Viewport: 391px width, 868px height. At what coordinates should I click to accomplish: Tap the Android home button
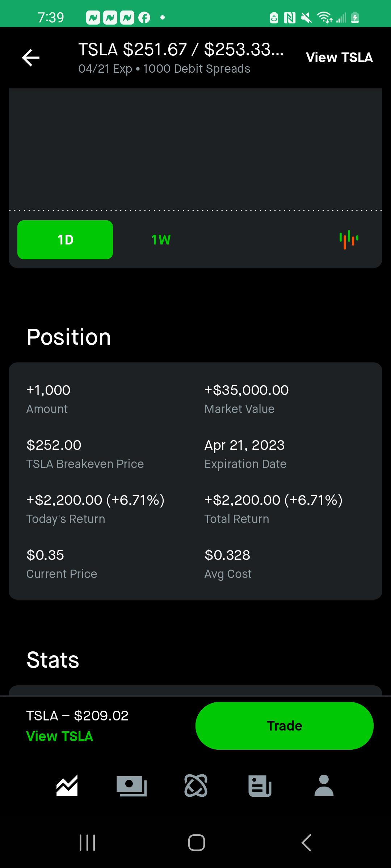tap(196, 843)
